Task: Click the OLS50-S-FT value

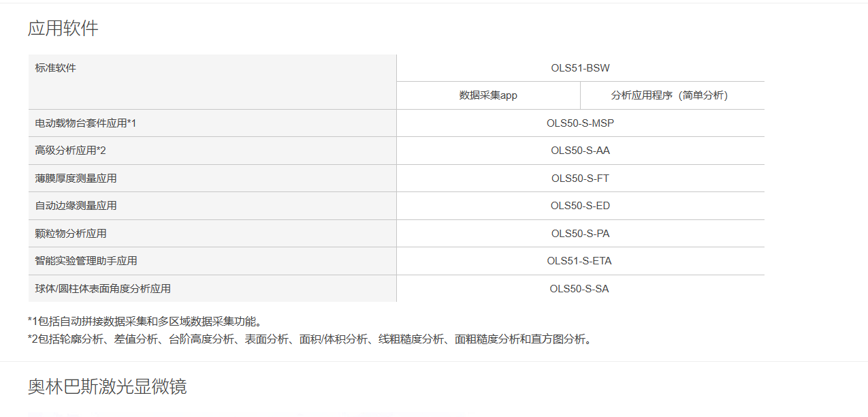Action: [x=581, y=179]
